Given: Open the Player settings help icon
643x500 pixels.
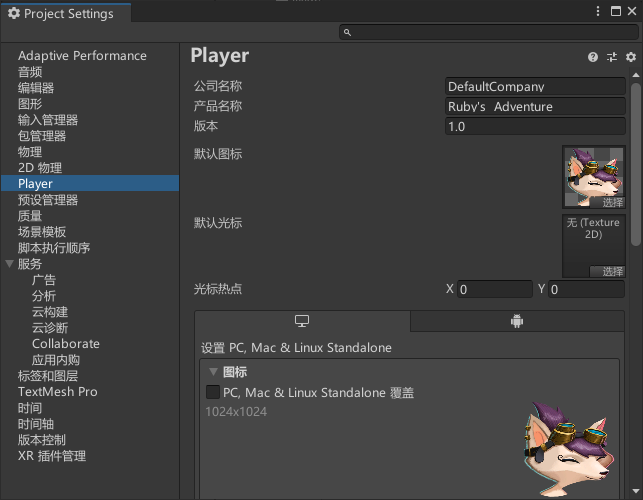Looking at the screenshot, I should pos(593,57).
